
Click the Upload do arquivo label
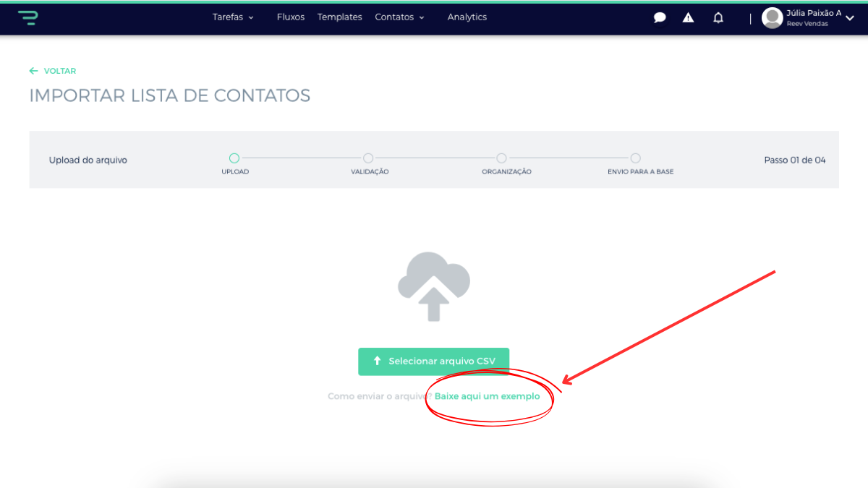[88, 160]
